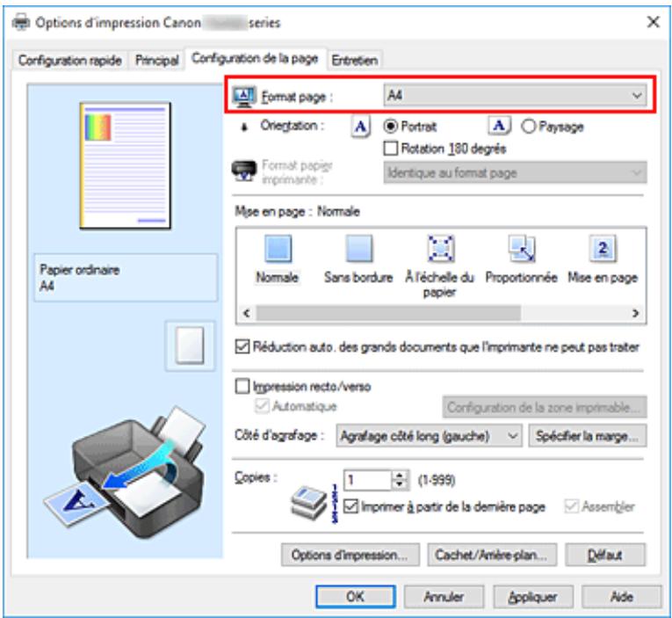Open help with the Aide button
Viewport: 672px width, 618px height.
pos(621,597)
